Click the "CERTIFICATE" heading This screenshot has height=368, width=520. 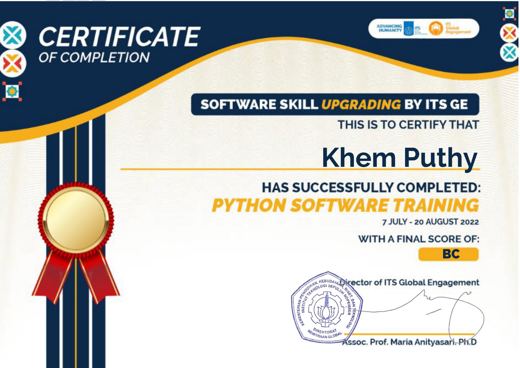click(x=119, y=37)
